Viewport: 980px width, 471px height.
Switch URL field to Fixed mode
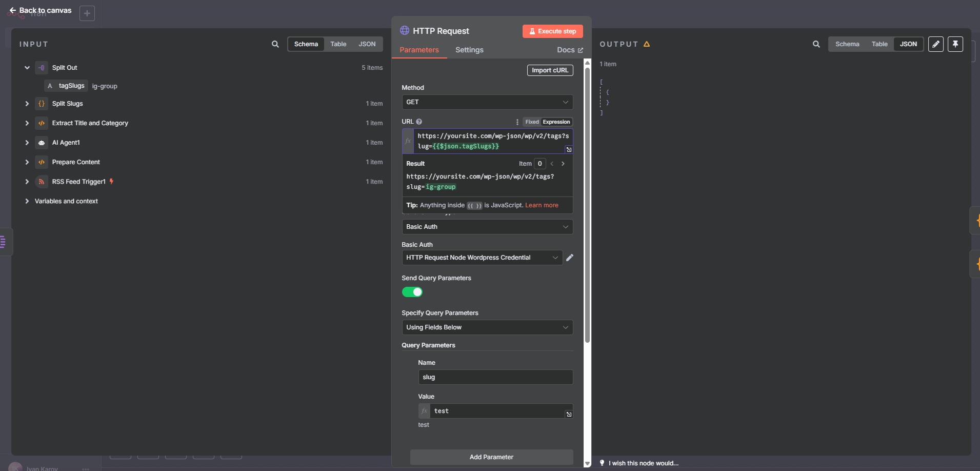pos(532,122)
